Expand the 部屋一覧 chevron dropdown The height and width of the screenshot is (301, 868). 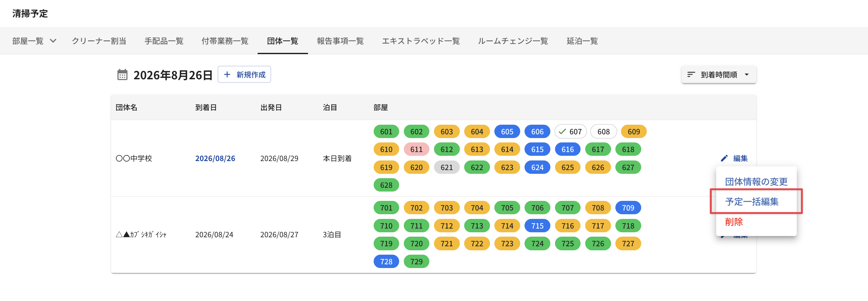click(x=53, y=41)
